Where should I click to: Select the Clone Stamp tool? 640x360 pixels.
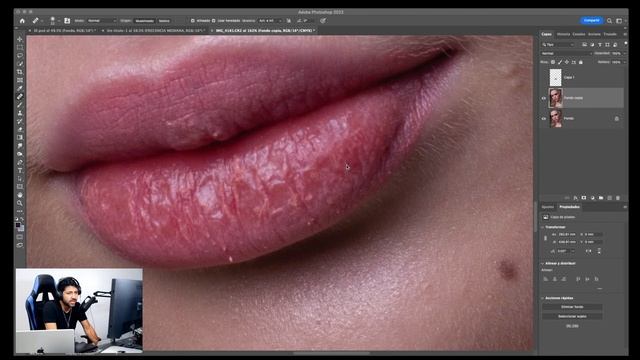click(x=20, y=113)
